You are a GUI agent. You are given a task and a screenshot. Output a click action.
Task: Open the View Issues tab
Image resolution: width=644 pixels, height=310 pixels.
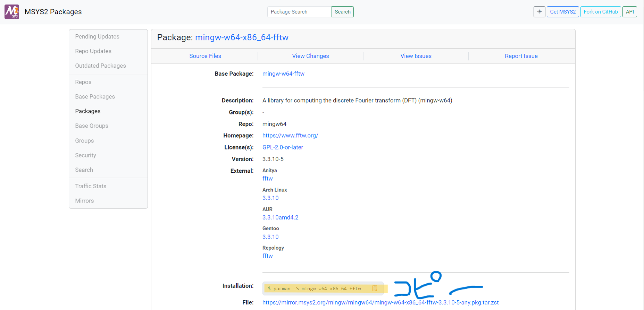(416, 56)
